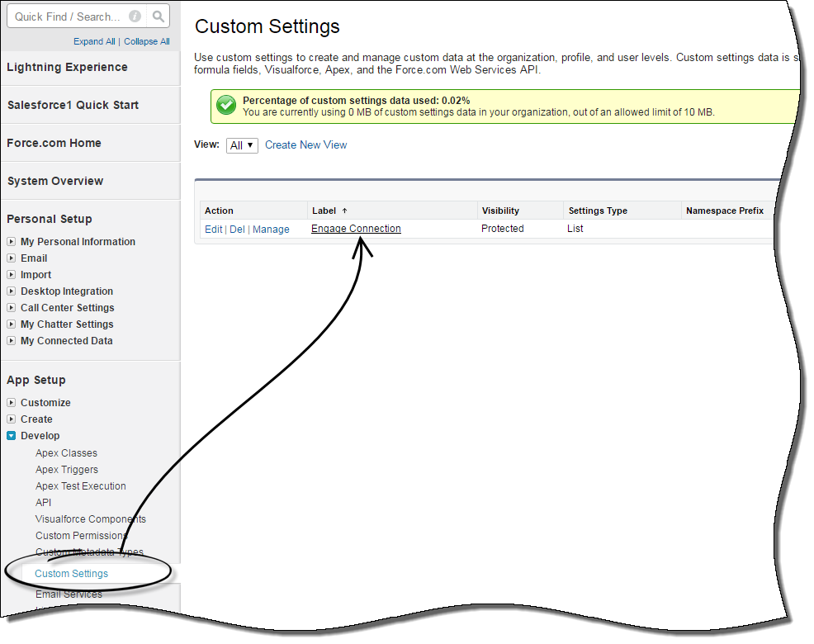The width and height of the screenshot is (814, 644).
Task: Open API under Develop
Action: 43,504
